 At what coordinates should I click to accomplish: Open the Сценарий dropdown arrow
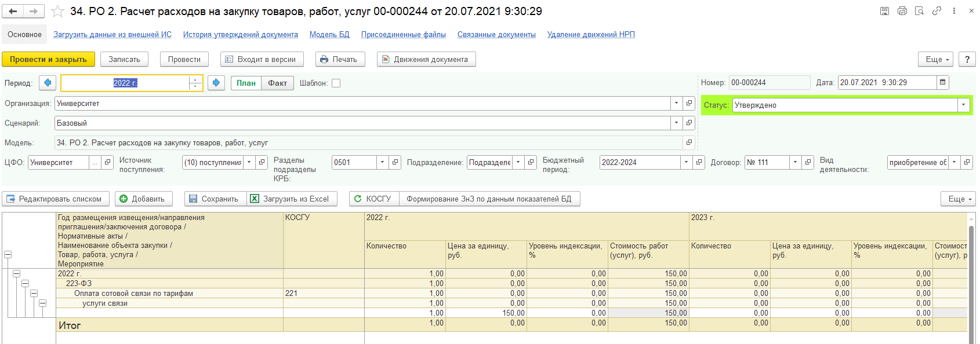(676, 123)
